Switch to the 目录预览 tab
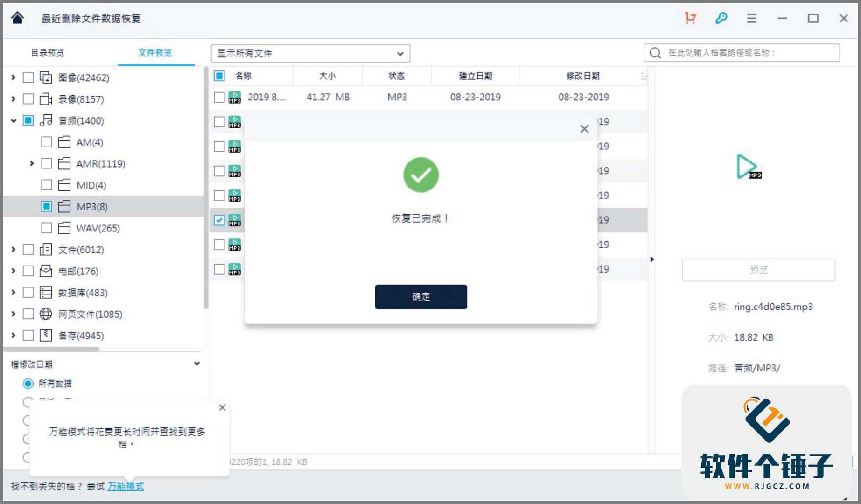 coord(48,53)
